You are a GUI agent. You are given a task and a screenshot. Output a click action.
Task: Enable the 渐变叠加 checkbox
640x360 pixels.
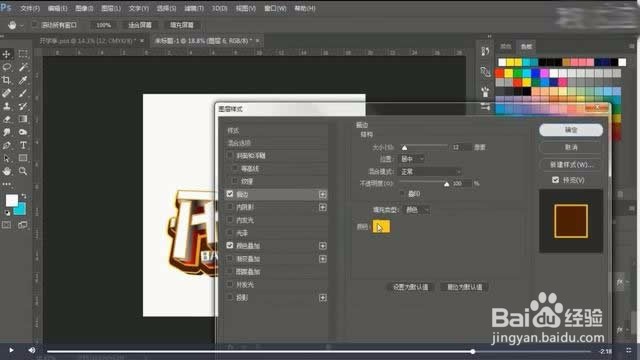230,259
